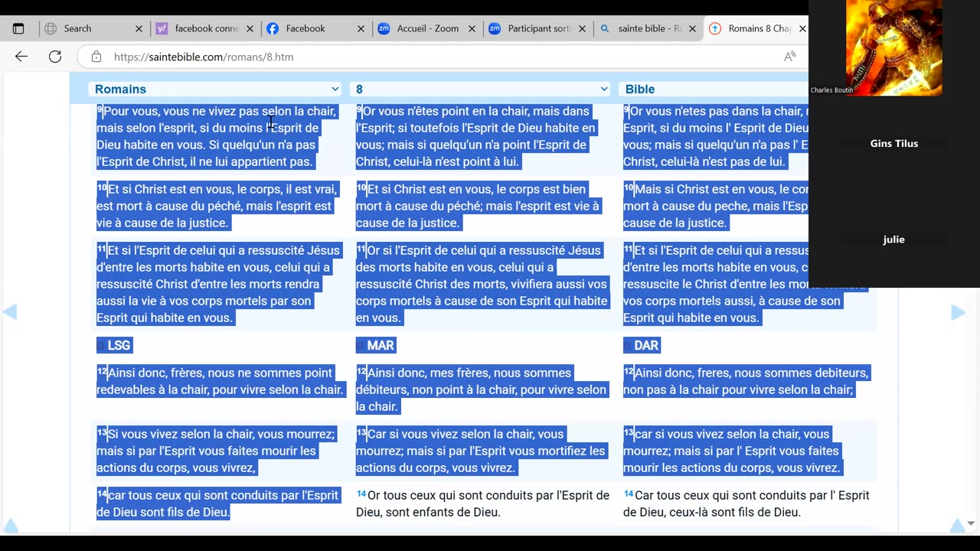Click the scrollbar down arrow

pyautogui.click(x=972, y=523)
